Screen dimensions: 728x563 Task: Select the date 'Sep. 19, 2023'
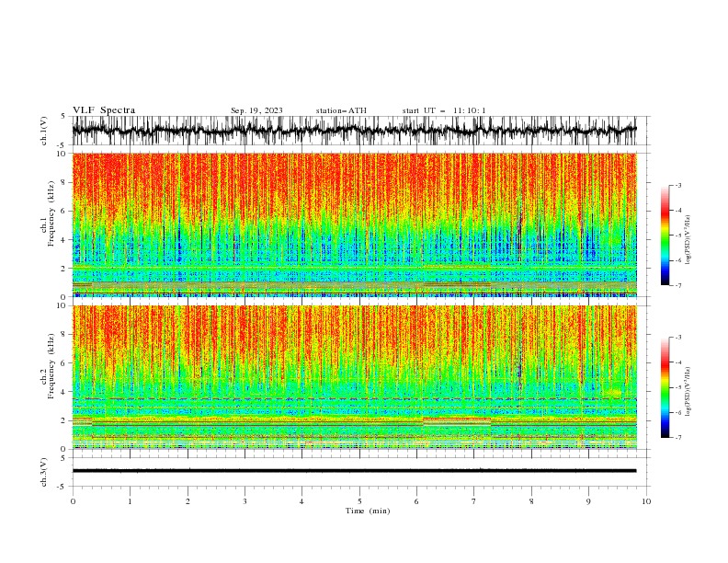[x=256, y=110]
